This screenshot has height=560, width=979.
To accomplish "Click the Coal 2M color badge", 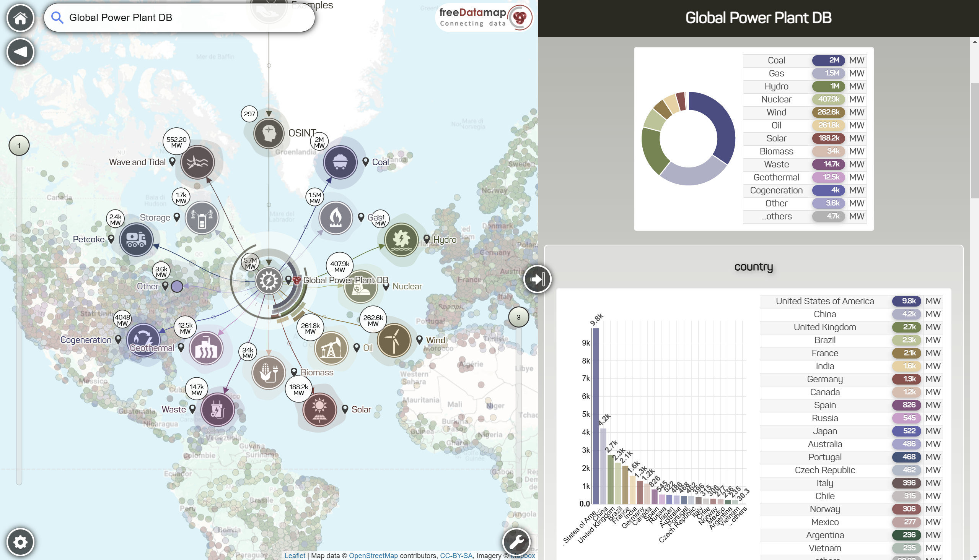I will pos(829,60).
